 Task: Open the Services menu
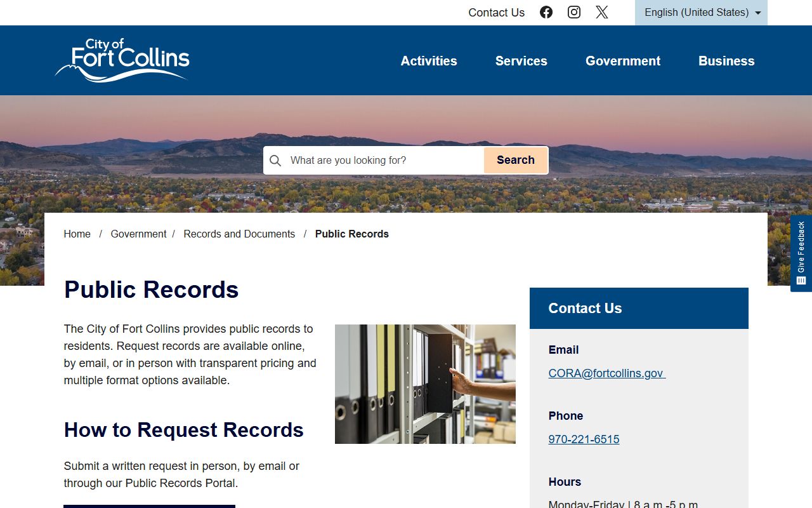tap(521, 61)
